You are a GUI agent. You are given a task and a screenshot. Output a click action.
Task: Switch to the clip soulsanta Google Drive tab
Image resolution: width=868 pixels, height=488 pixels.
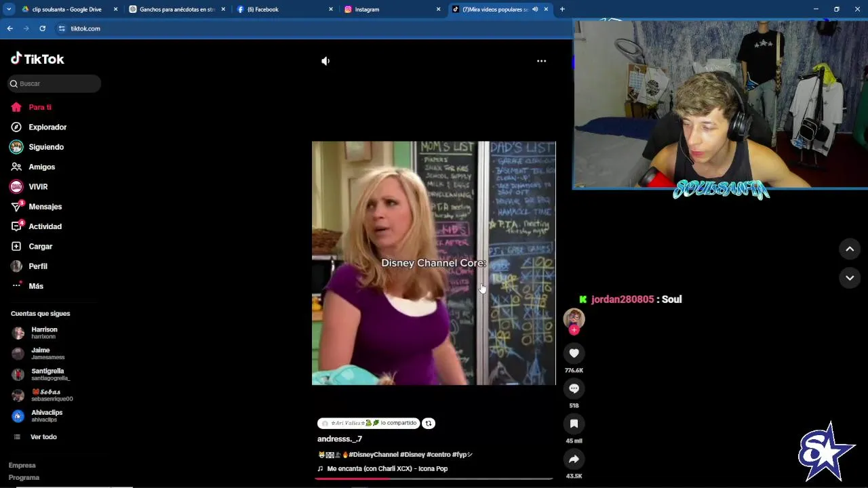pyautogui.click(x=67, y=9)
